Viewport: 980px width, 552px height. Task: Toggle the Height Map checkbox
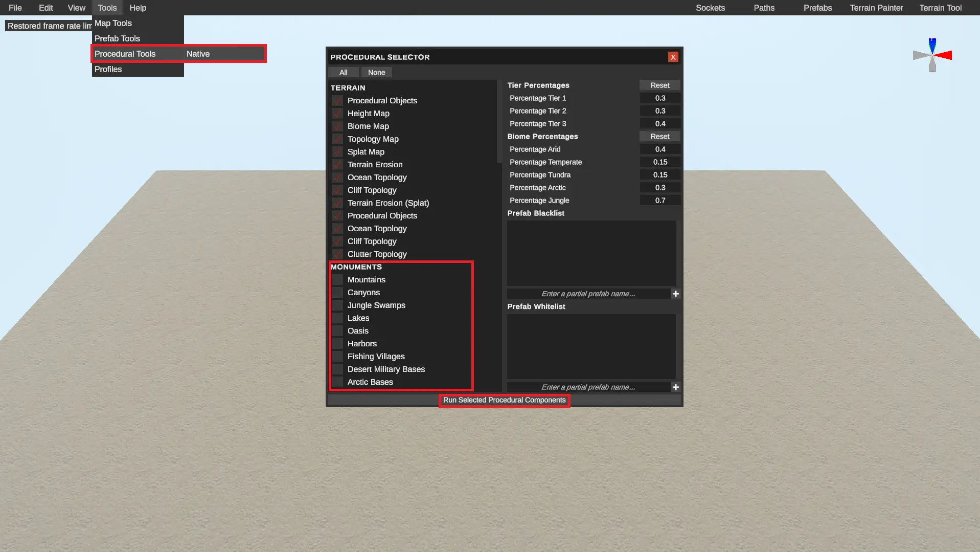337,114
